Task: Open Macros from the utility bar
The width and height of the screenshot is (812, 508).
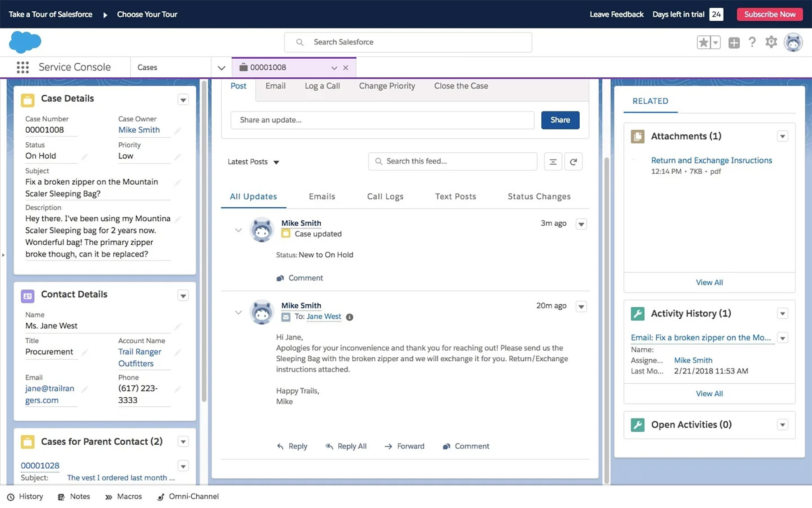Action: (x=124, y=496)
